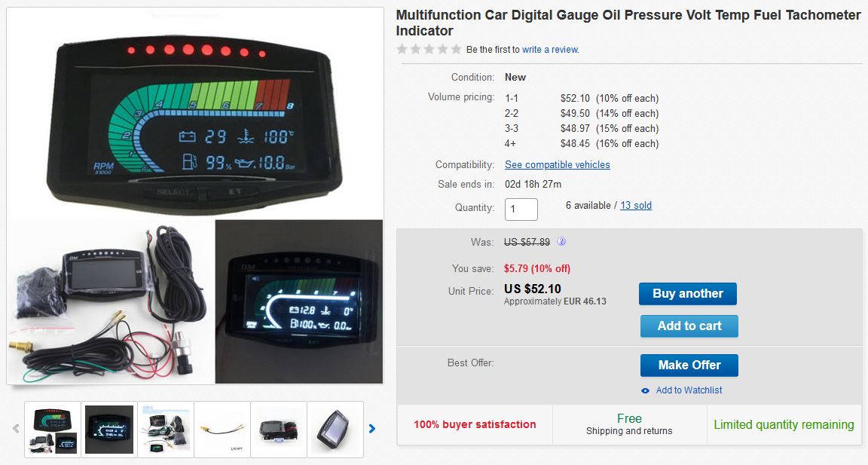Show next thumbnails with the right arrow
Viewport: 868px width, 465px height.
[372, 429]
